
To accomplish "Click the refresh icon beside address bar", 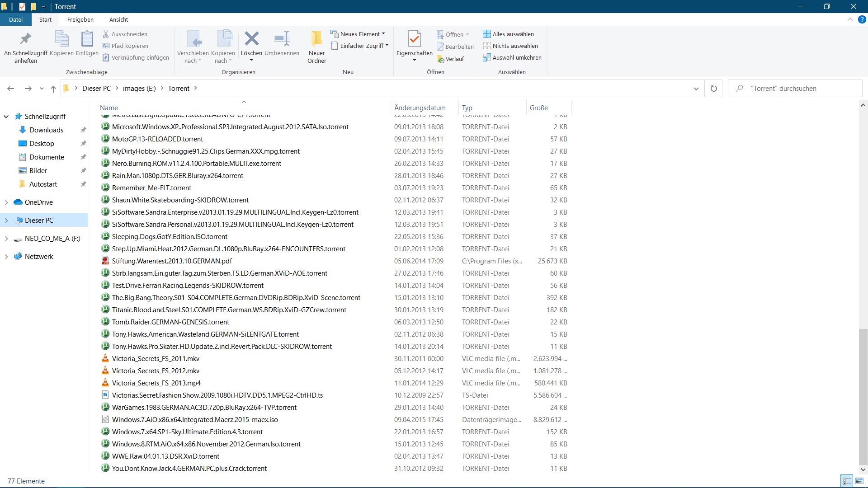I will tap(714, 89).
